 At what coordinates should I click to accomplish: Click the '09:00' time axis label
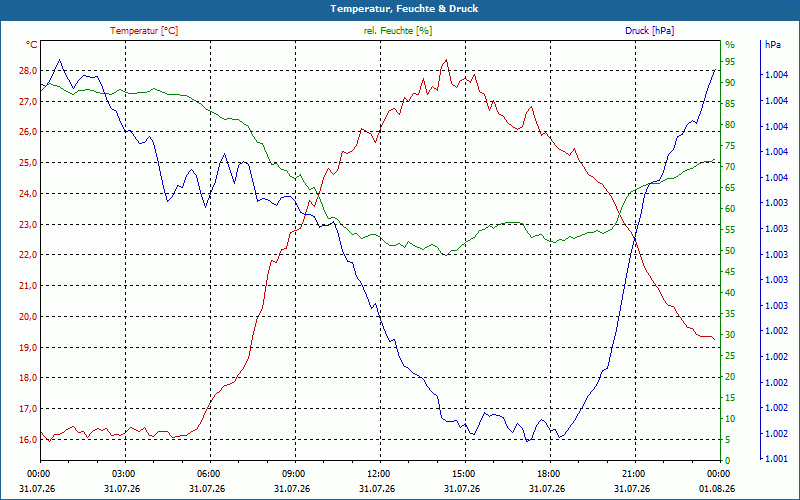(295, 474)
